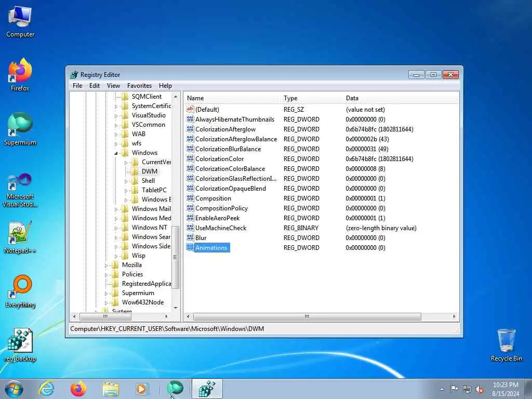Click the Data column header

coord(401,98)
